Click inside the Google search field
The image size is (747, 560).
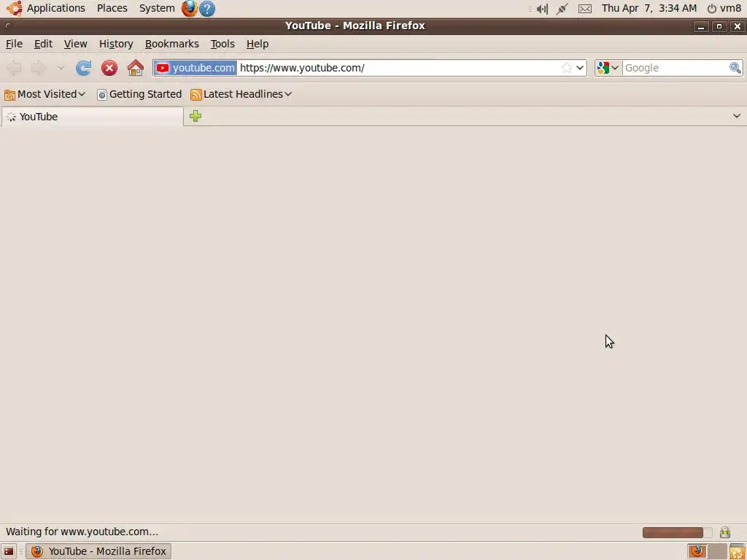(675, 68)
